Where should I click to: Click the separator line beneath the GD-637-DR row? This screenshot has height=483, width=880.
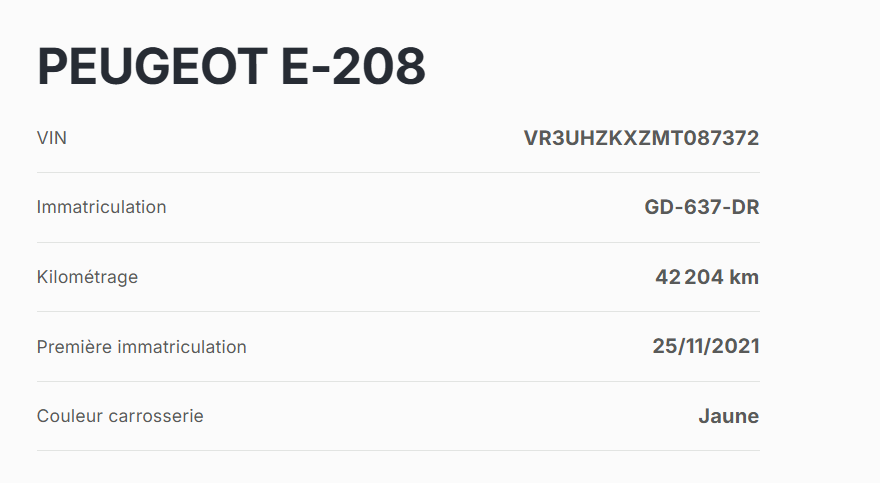[x=398, y=242]
